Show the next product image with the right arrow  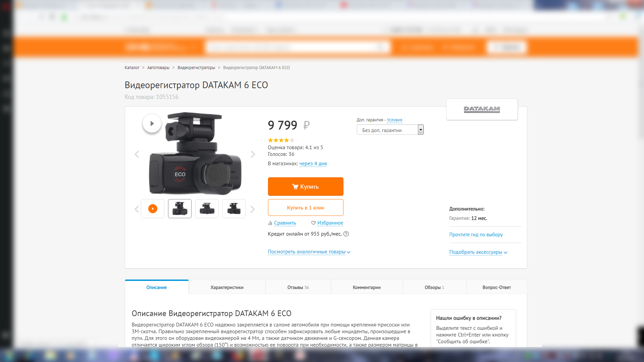253,154
